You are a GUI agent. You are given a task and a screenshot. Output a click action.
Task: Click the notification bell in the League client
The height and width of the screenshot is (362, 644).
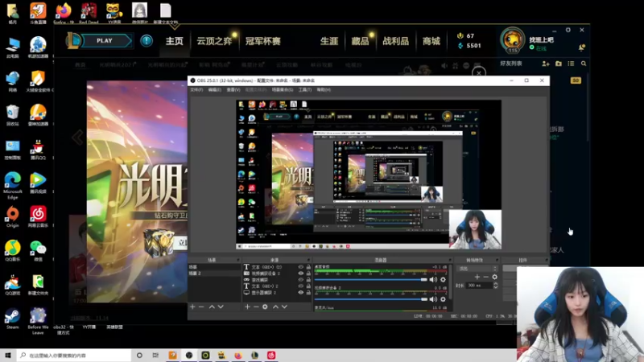click(x=581, y=47)
